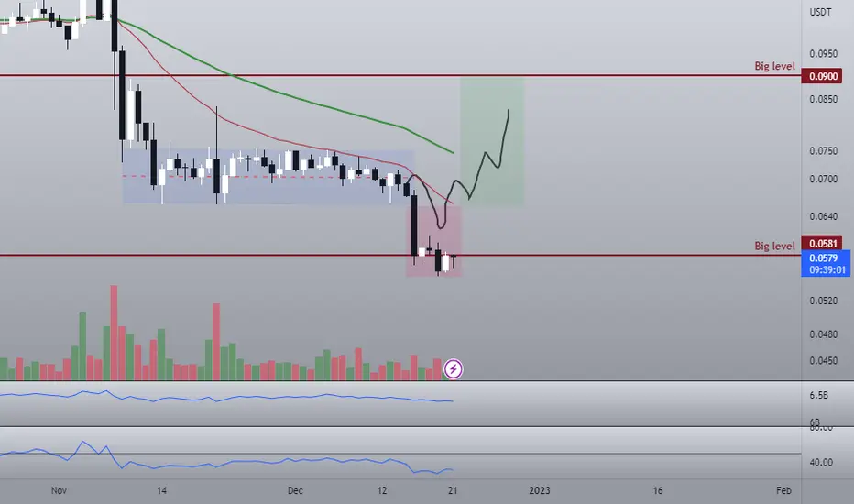Click the 0.0700 price axis value
Screen dimensions: 854x504
tap(823, 179)
